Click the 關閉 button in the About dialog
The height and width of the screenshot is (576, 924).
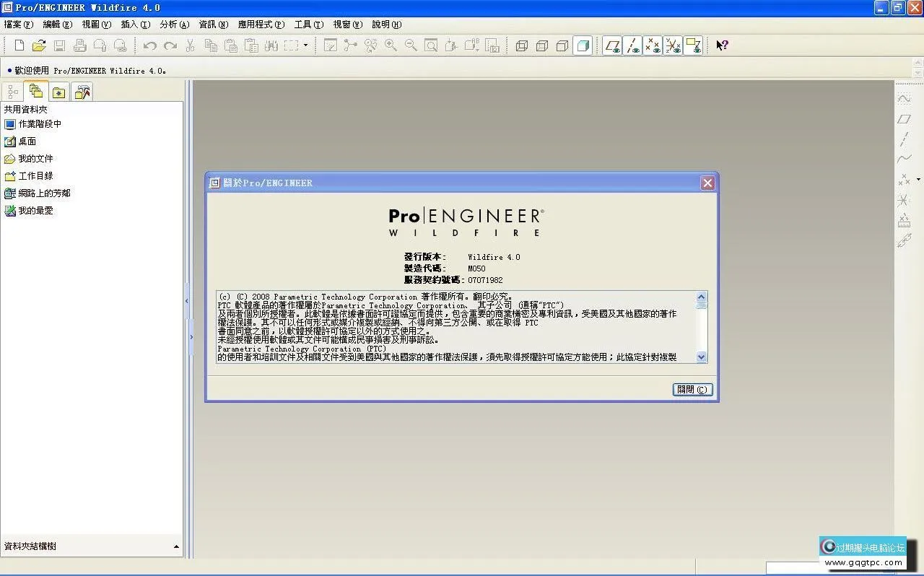click(692, 389)
